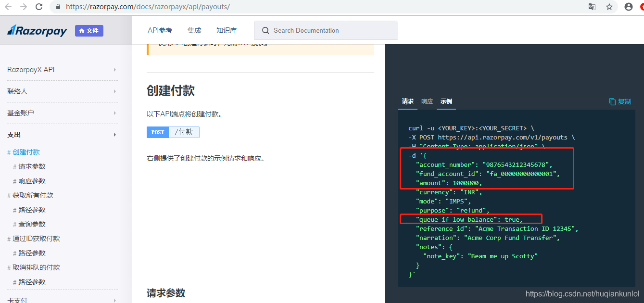Image resolution: width=644 pixels, height=303 pixels.
Task: Click the currency INR code line
Action: (449, 192)
